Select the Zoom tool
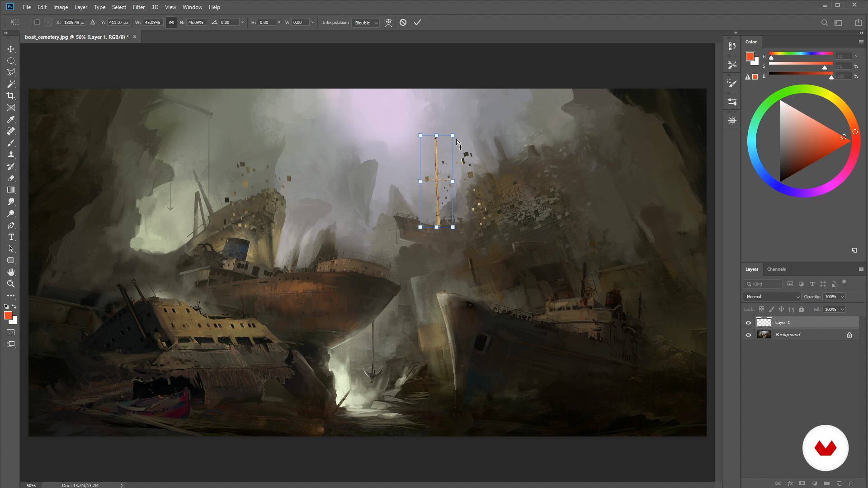The width and height of the screenshot is (868, 488). coord(11,284)
